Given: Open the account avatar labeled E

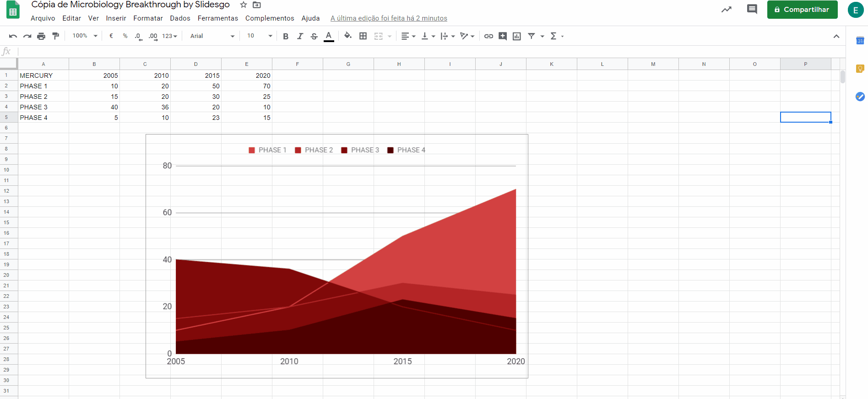Looking at the screenshot, I should 856,10.
